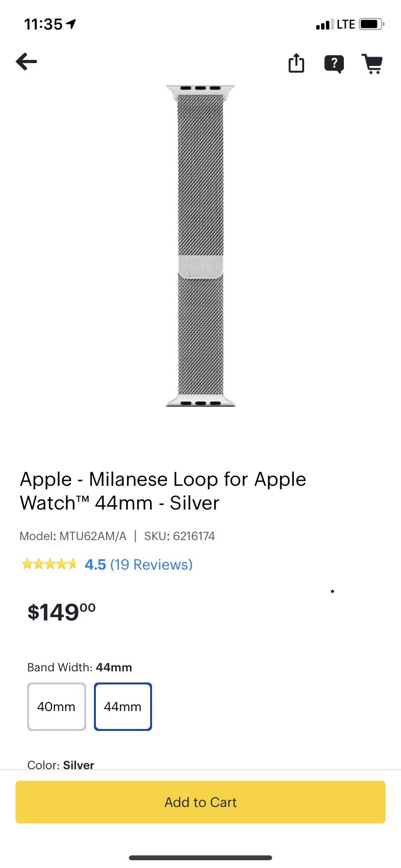
Task: Tap the location arrow beside the time
Action: click(x=71, y=24)
